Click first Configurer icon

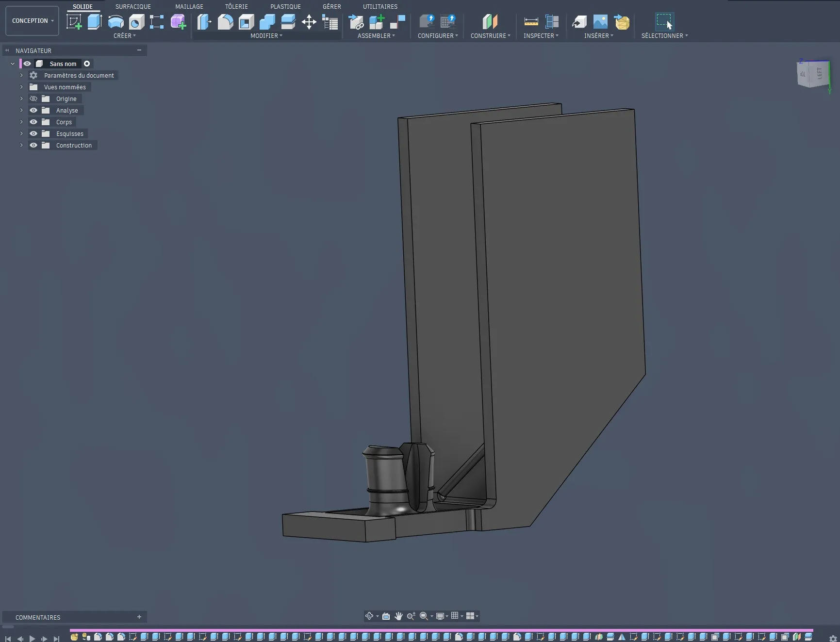(x=427, y=22)
